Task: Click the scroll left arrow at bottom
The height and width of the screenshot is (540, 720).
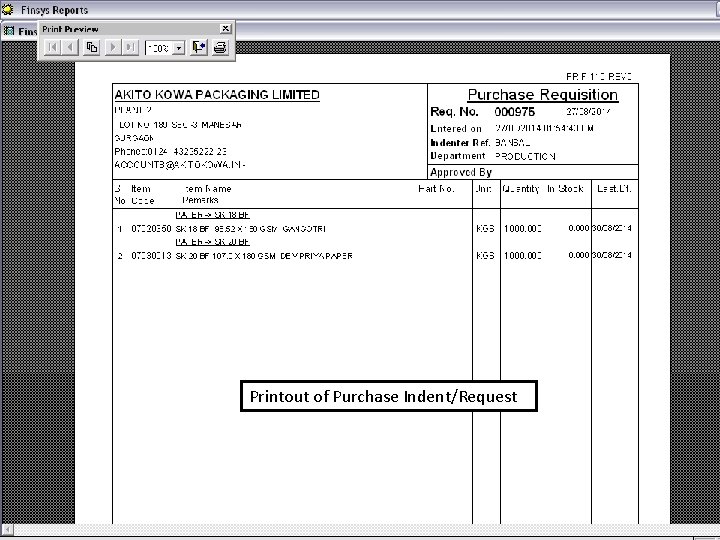Action: coord(7,529)
